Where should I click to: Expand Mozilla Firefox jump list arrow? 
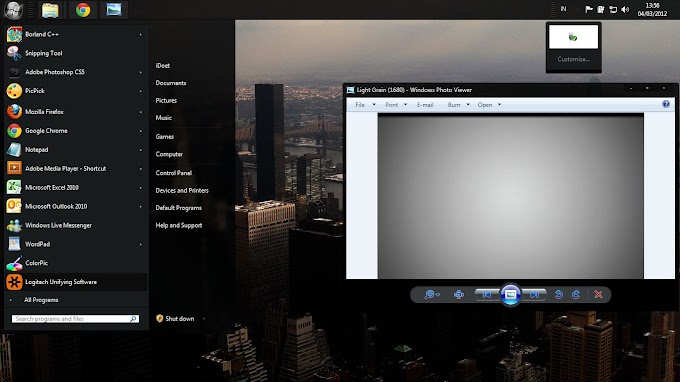click(141, 112)
